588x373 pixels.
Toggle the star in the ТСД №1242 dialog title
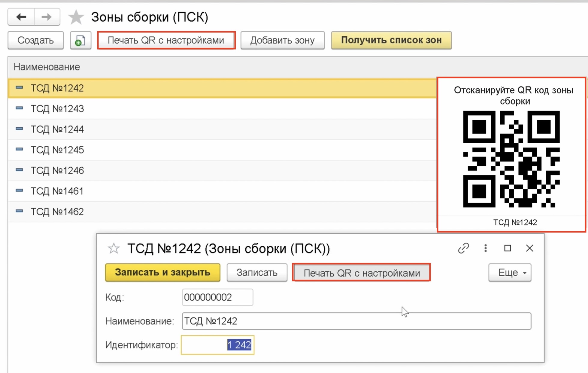[x=114, y=248]
